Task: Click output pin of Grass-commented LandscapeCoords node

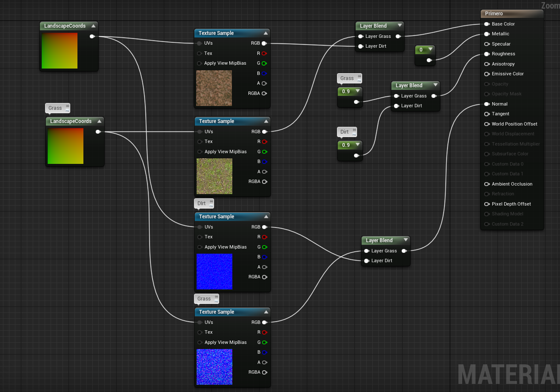Action: click(98, 132)
